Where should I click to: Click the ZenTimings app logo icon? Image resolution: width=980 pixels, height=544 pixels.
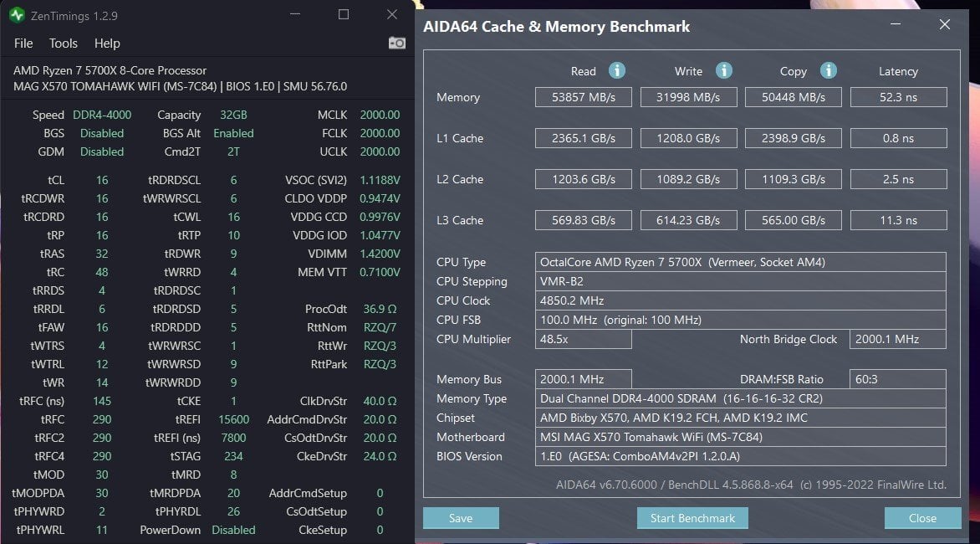[17, 15]
